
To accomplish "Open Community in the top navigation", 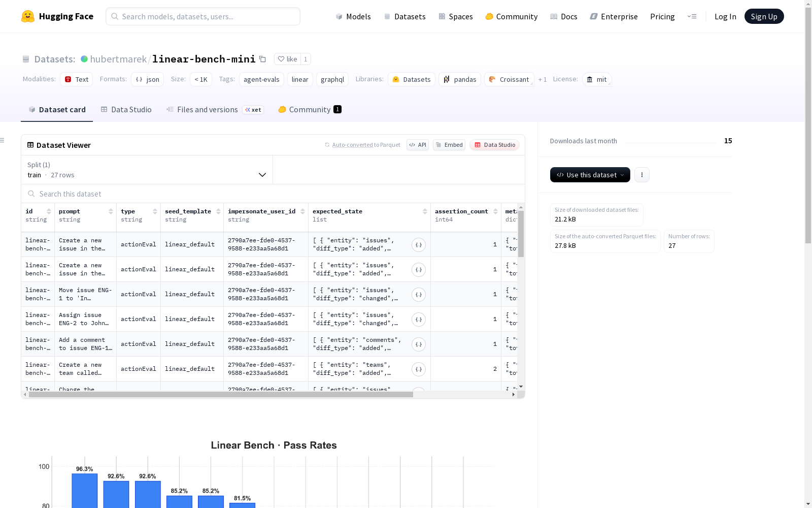I will [512, 16].
